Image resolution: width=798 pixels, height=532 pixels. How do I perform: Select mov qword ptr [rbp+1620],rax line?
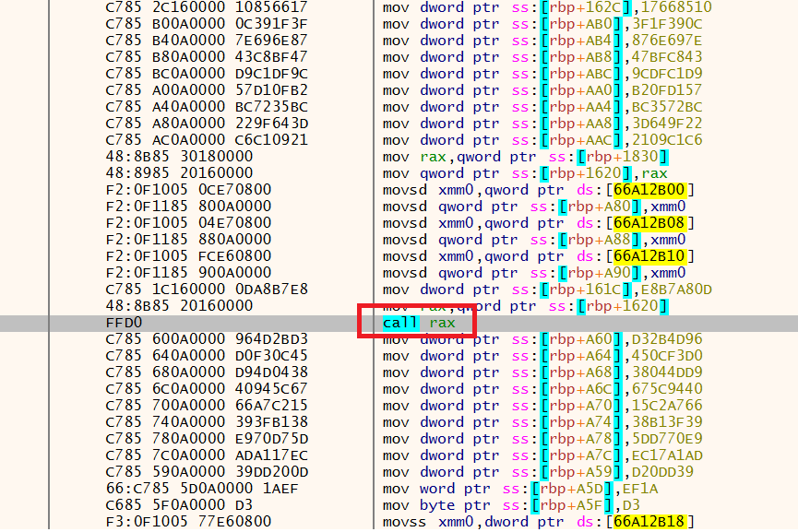click(x=525, y=173)
